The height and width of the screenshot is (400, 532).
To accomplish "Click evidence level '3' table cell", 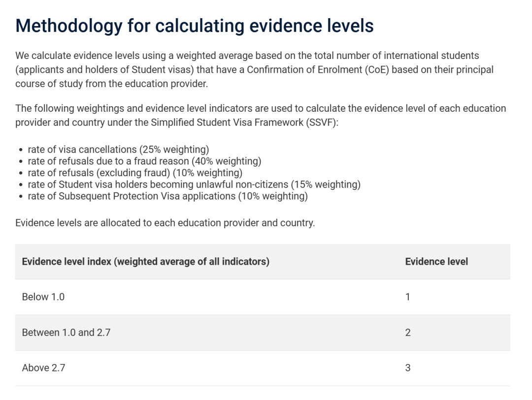I will (x=408, y=368).
